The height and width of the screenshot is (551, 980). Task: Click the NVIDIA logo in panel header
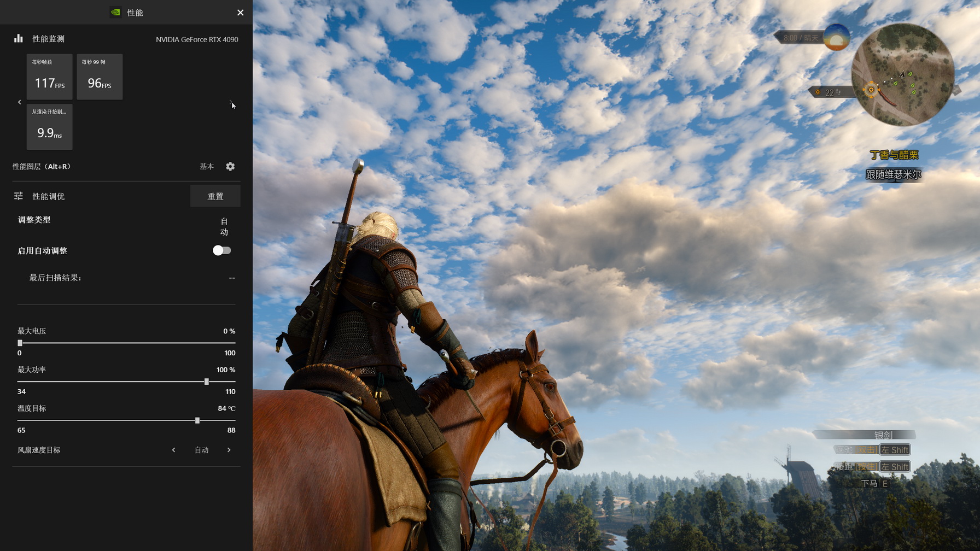point(115,13)
